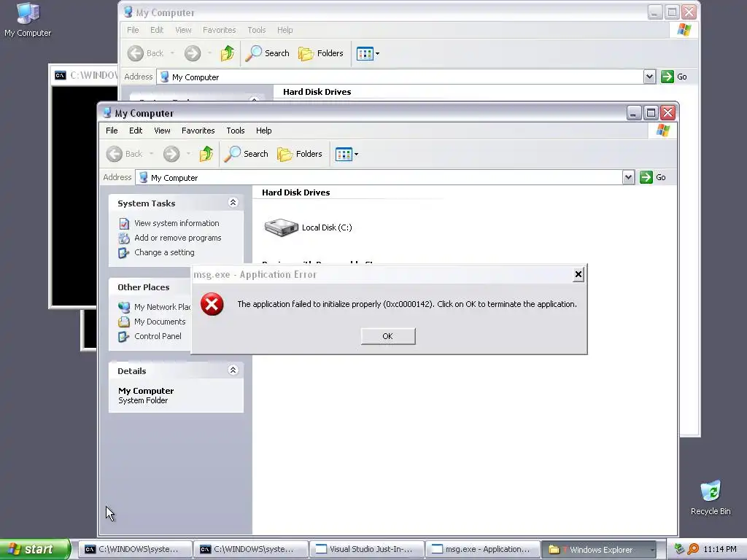Open Help menu in front My Computer window

click(263, 131)
